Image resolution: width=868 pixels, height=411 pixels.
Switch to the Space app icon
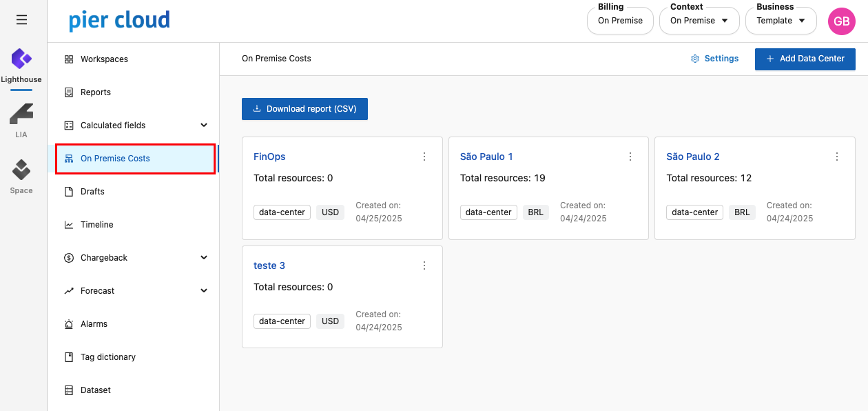click(x=21, y=170)
